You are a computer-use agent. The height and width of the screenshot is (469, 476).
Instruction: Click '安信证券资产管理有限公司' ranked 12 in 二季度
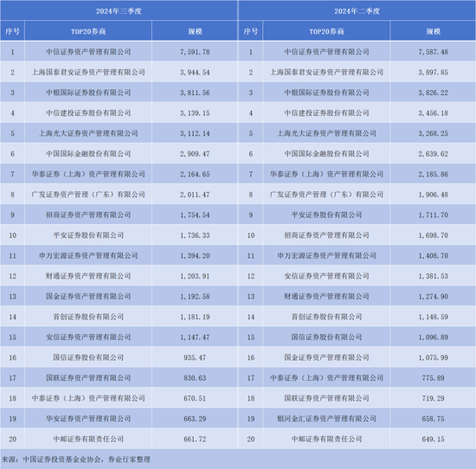(326, 276)
